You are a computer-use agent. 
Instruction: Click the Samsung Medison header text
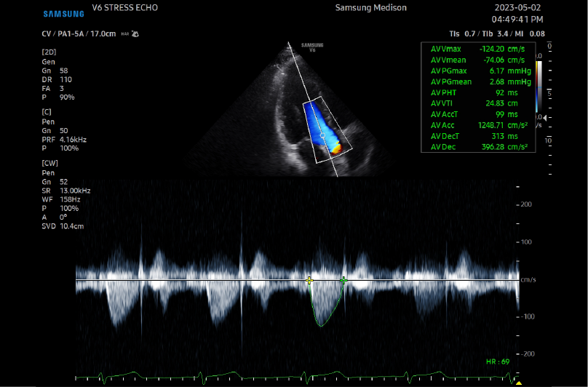(371, 8)
